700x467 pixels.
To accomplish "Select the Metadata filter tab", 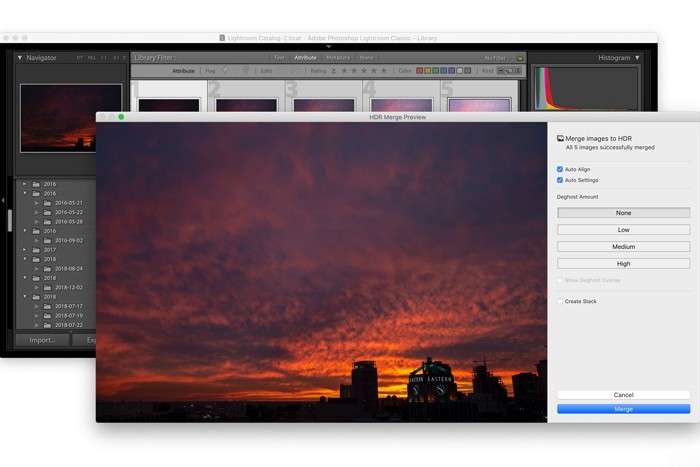I will coord(338,58).
